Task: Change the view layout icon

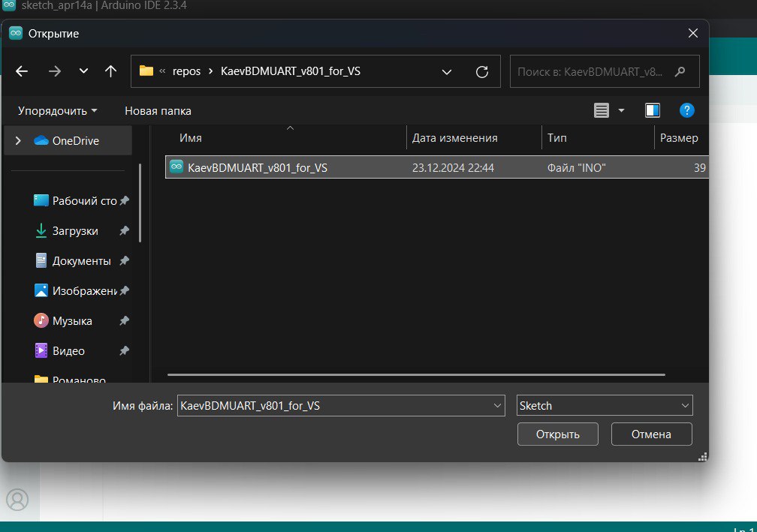Action: (601, 110)
